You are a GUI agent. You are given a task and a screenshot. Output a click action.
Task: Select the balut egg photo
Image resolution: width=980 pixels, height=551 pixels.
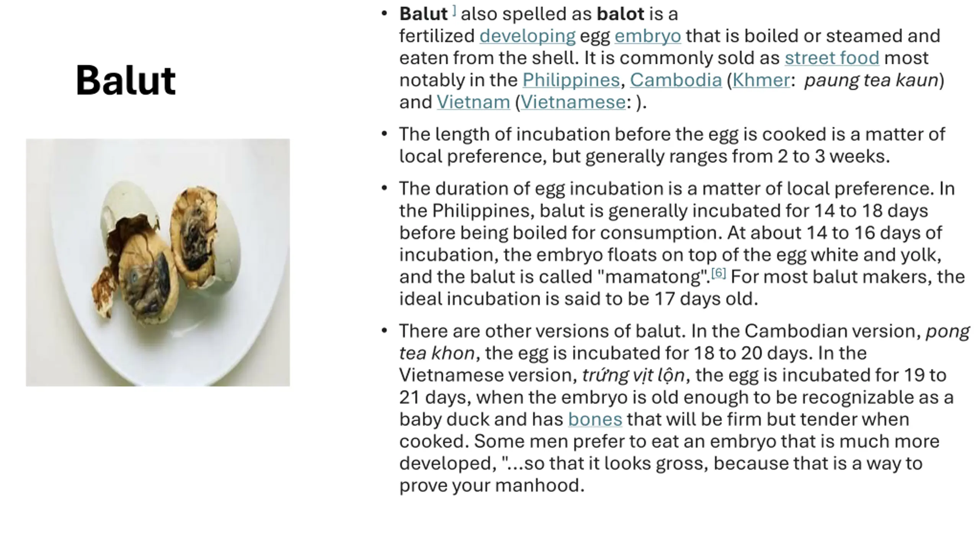tap(158, 262)
